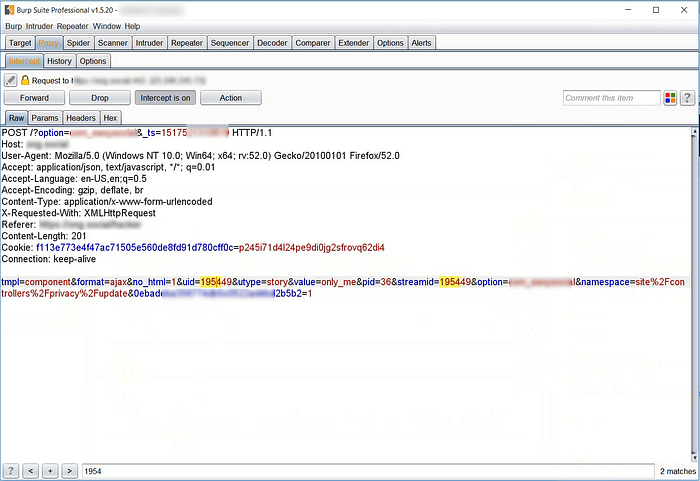This screenshot has width=700, height=481.
Task: Click the scrollbar up arrow
Action: (694, 131)
